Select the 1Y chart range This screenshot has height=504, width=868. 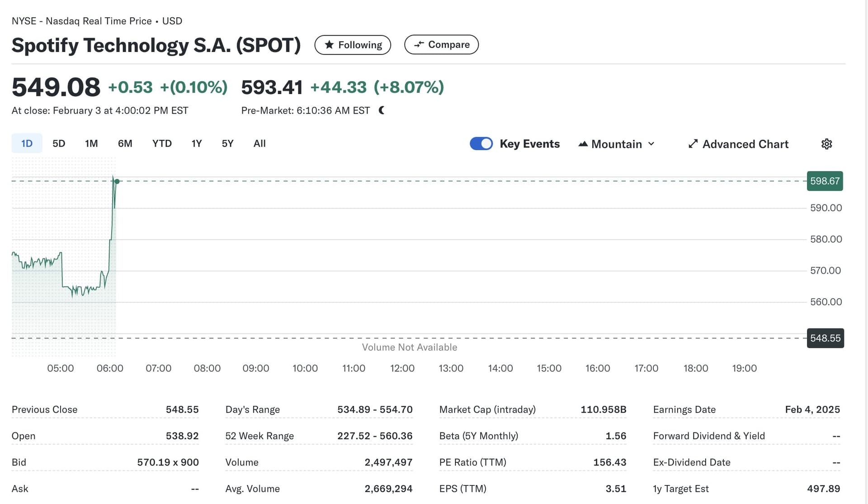(x=196, y=143)
